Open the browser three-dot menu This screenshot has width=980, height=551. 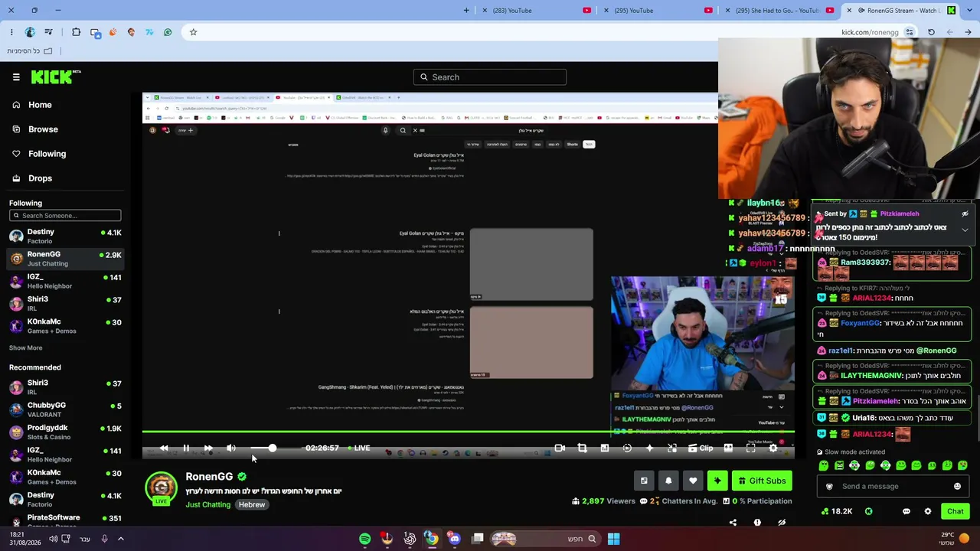[11, 32]
